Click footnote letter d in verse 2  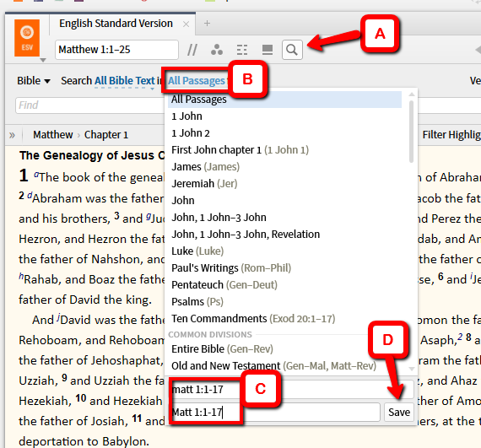(x=30, y=196)
